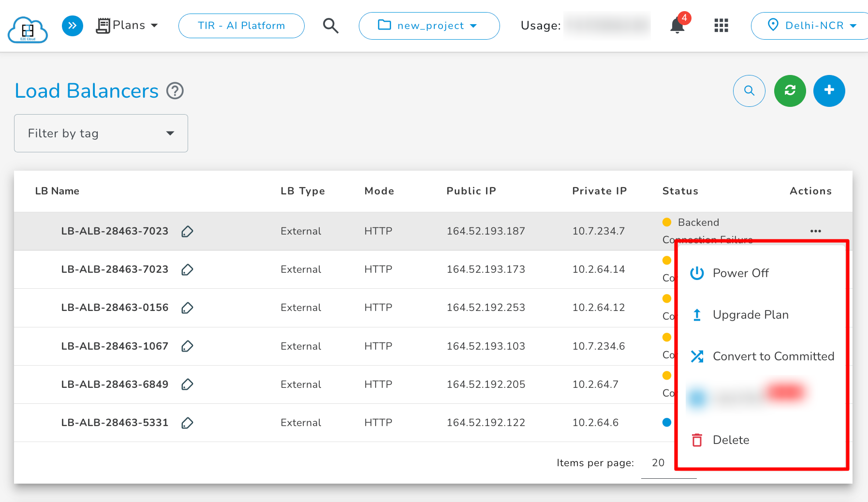Click the TIR - AI Platform button
The image size is (868, 502).
click(241, 26)
